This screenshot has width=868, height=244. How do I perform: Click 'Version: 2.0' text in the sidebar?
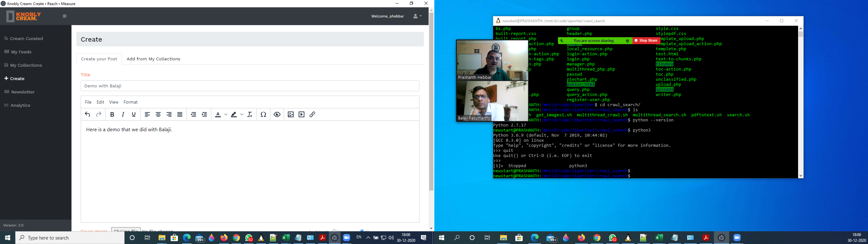13,226
